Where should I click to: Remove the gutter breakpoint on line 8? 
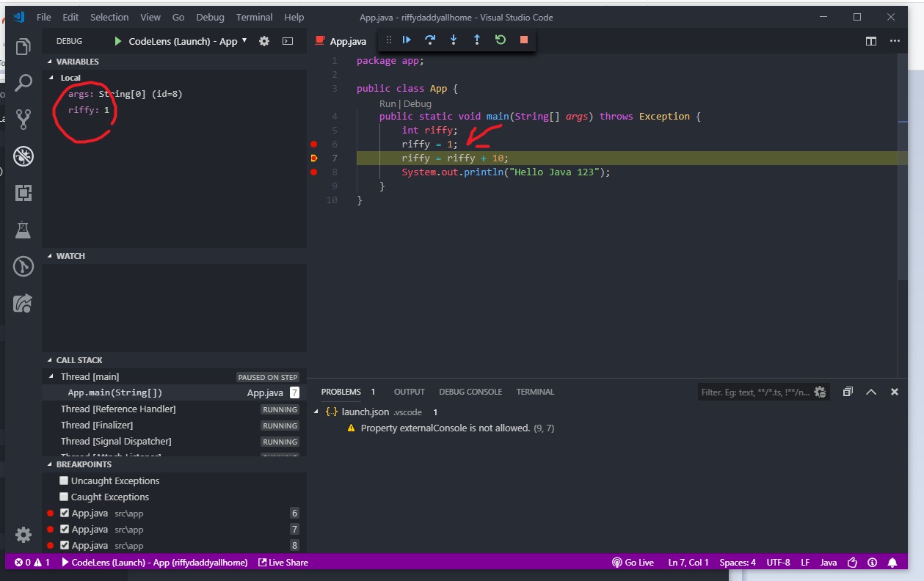(314, 172)
